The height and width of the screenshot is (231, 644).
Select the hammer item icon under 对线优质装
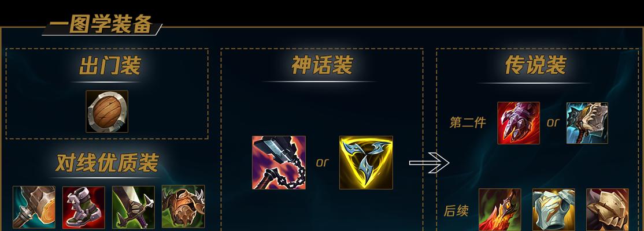coord(34,207)
